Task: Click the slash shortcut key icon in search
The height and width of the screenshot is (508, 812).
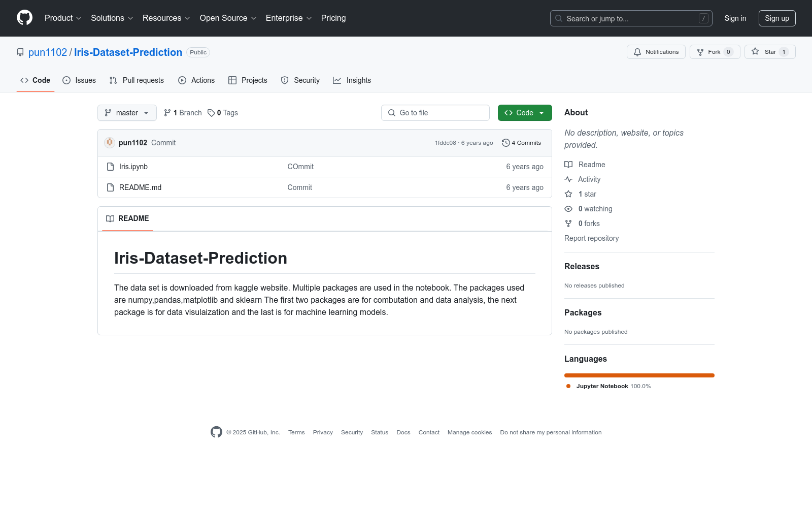Action: 703,18
